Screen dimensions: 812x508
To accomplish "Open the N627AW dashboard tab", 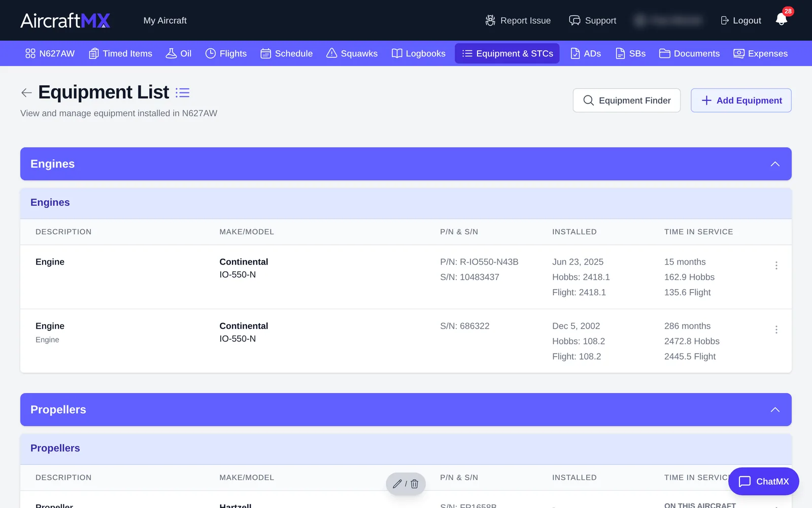I will [x=50, y=53].
